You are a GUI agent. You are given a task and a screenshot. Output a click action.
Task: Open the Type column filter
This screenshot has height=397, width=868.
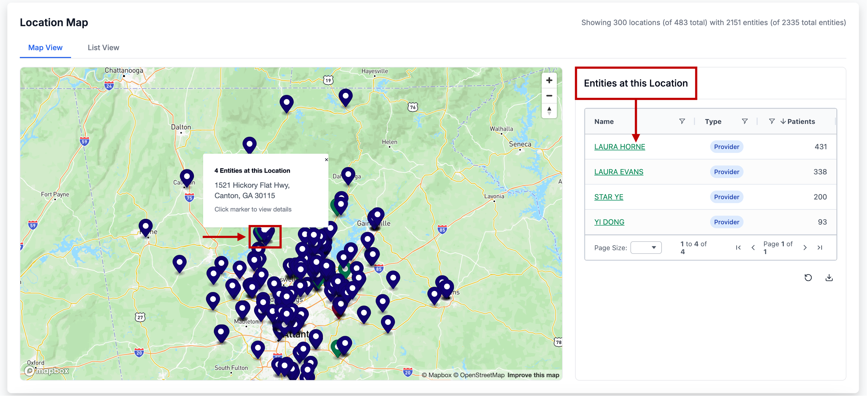click(x=744, y=121)
